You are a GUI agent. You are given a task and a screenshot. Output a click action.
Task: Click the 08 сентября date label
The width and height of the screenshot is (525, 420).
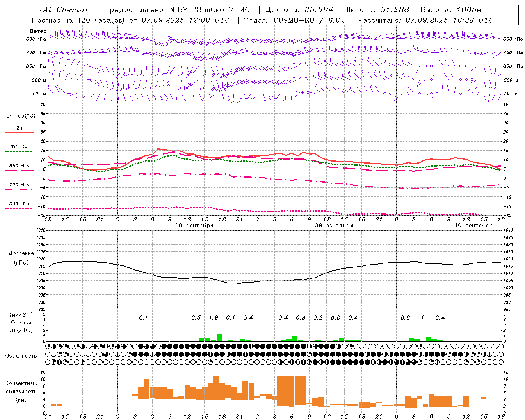(x=194, y=226)
